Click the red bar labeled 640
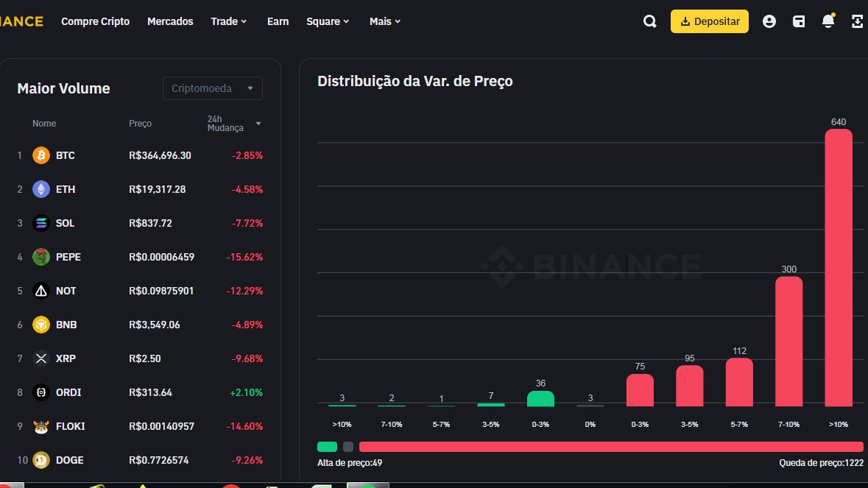 [839, 268]
